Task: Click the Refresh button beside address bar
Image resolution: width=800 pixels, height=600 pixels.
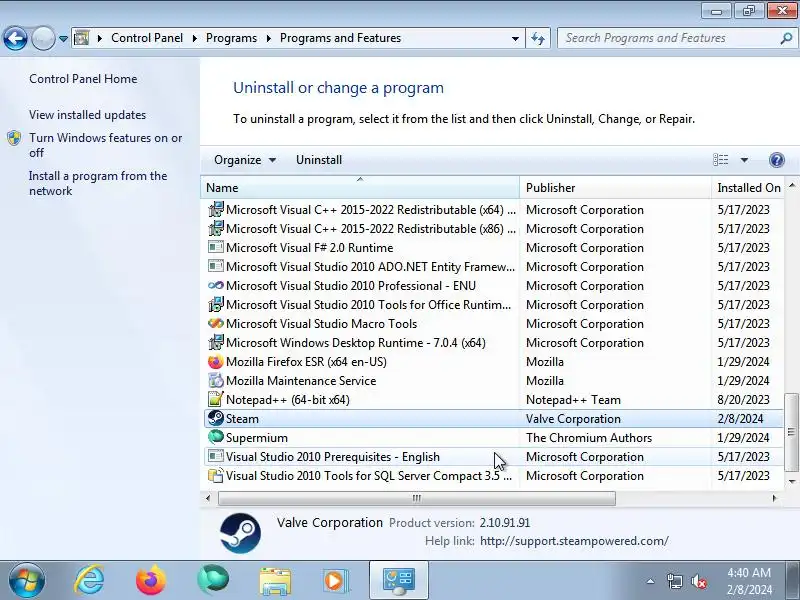Action: (538, 38)
